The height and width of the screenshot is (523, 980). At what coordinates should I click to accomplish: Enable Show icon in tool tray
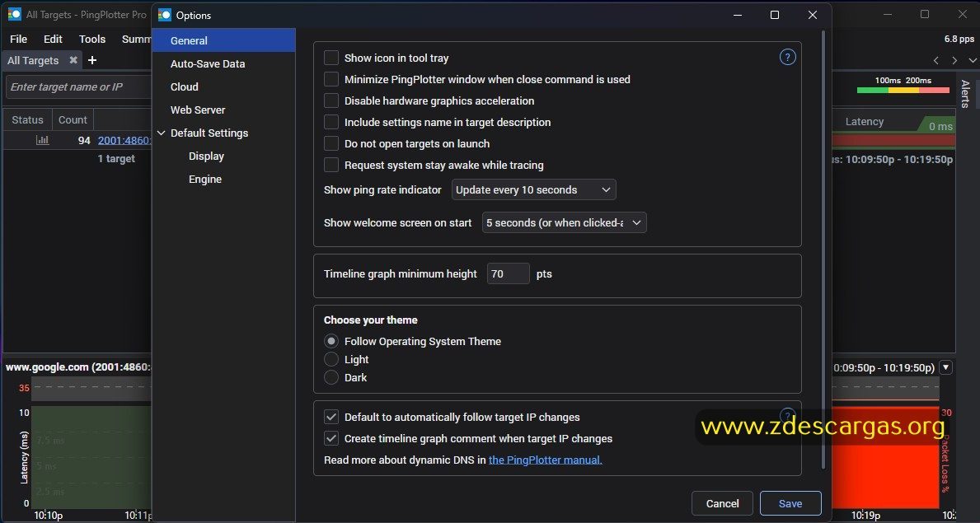click(331, 58)
